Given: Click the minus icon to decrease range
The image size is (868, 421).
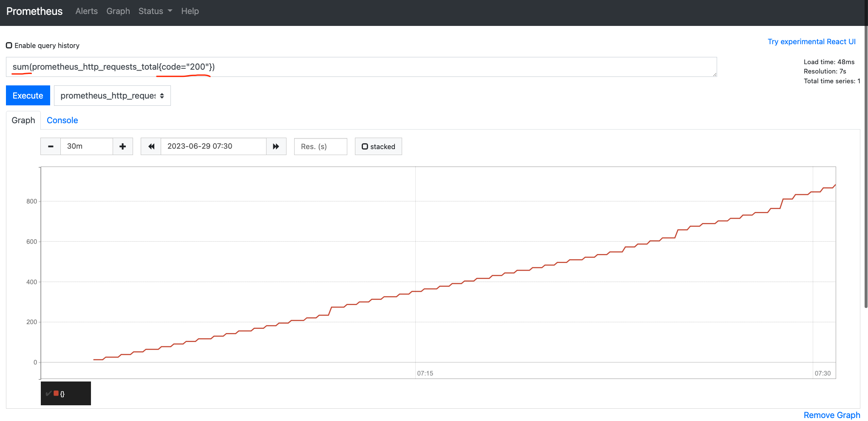Looking at the screenshot, I should coord(51,147).
